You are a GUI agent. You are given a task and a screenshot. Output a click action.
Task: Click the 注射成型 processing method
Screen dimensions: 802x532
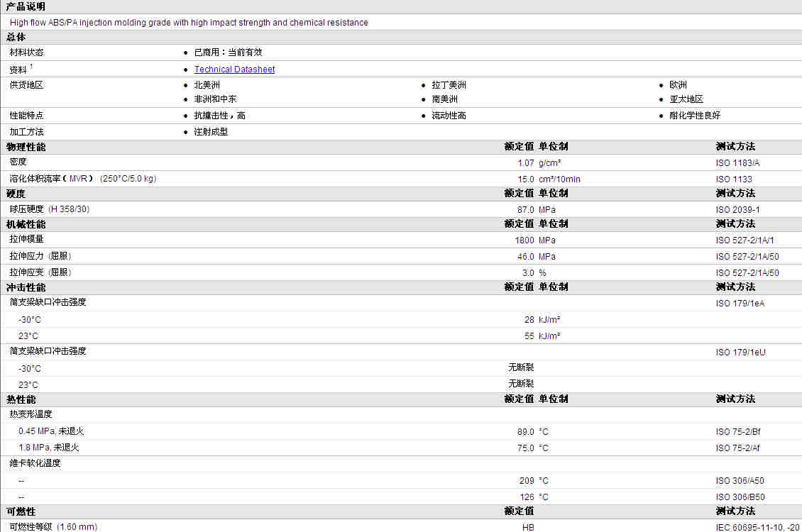(211, 132)
